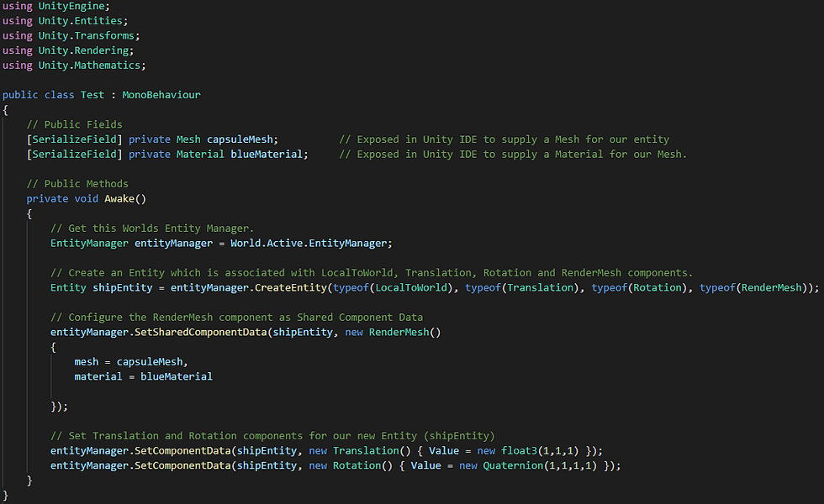Click 'CreateEntity' method call
Viewport: 824px width, 504px height.
(291, 287)
